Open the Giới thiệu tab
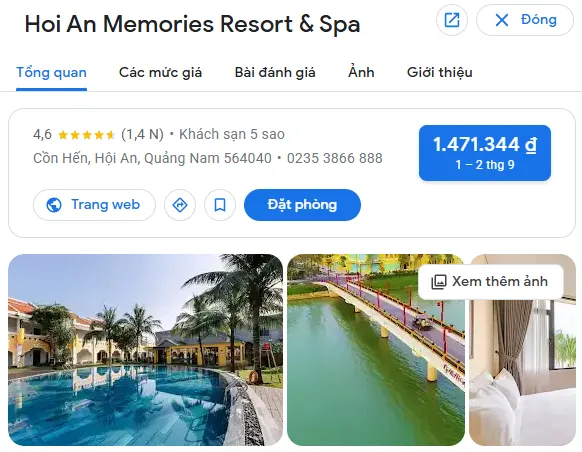 point(440,72)
